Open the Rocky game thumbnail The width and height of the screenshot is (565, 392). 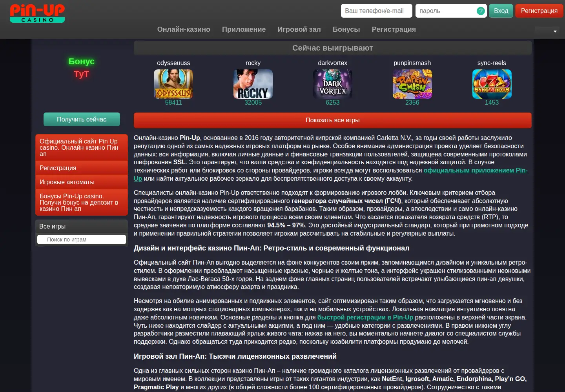pos(253,84)
